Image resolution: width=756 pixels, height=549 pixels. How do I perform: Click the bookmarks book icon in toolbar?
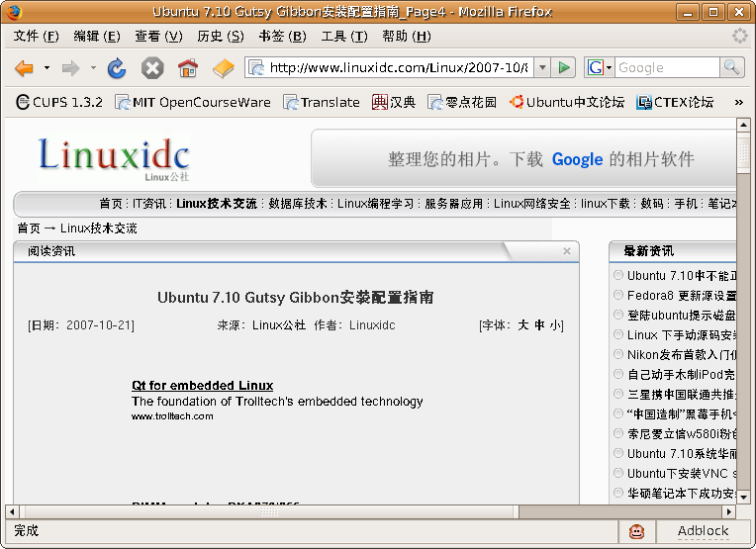[x=224, y=68]
